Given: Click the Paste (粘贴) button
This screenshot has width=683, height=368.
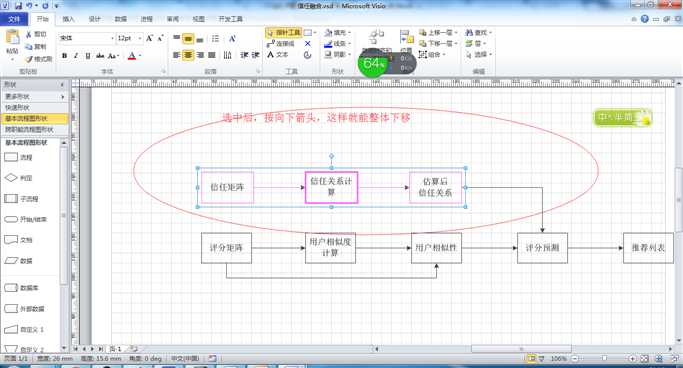Looking at the screenshot, I should (12, 44).
